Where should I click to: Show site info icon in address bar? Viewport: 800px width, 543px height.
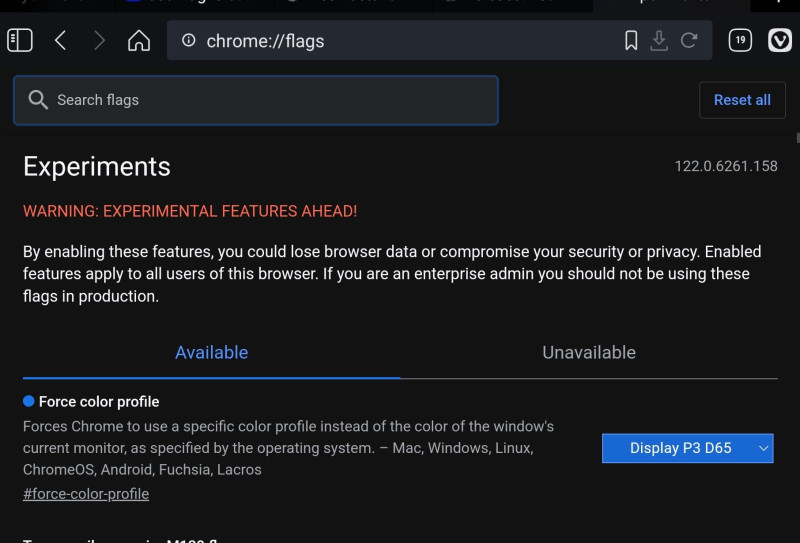pyautogui.click(x=189, y=40)
